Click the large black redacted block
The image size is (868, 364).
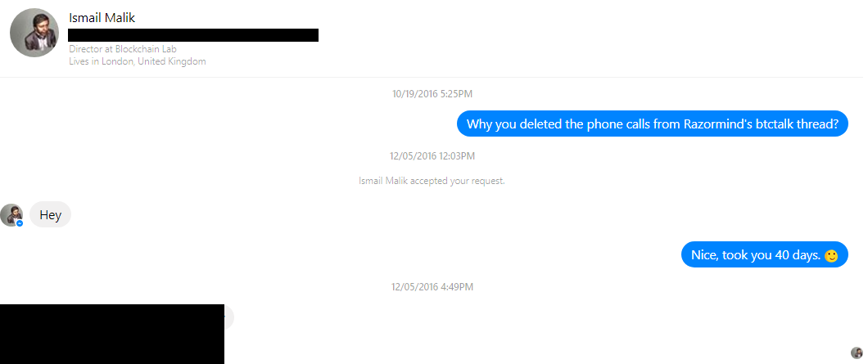(112, 334)
